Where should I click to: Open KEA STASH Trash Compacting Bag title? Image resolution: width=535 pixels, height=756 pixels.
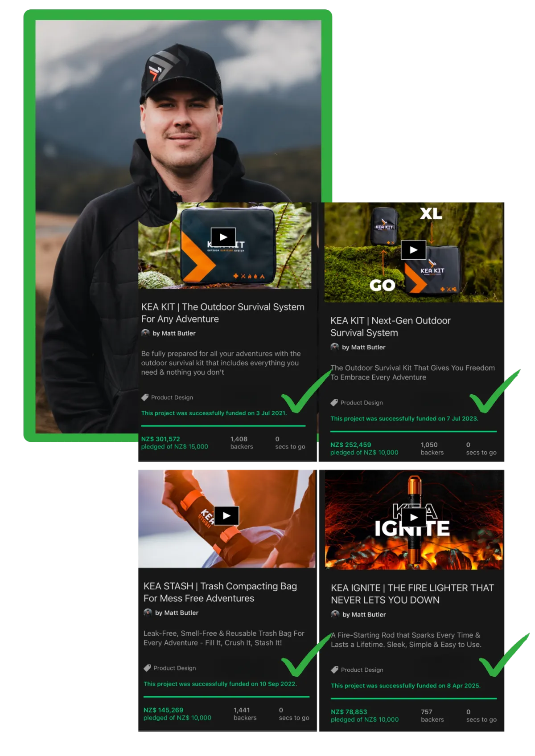(x=220, y=592)
